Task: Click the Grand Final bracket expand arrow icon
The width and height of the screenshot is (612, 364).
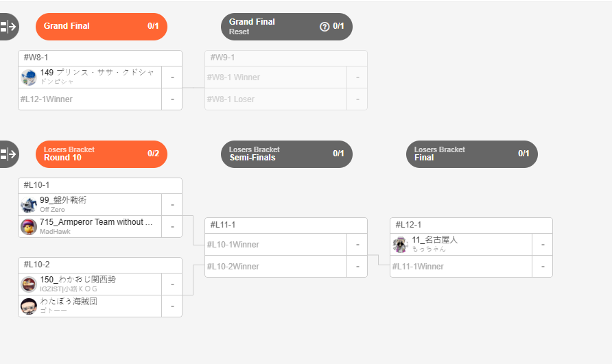Action: [x=8, y=27]
